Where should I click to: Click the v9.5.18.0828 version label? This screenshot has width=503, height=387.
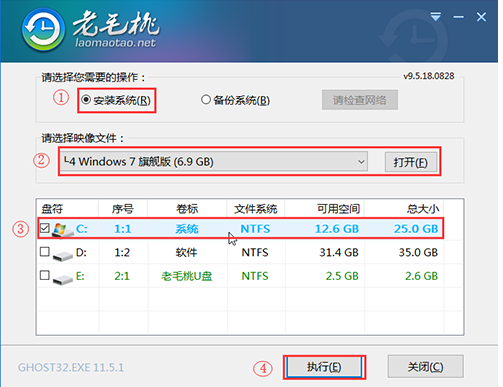(x=429, y=76)
